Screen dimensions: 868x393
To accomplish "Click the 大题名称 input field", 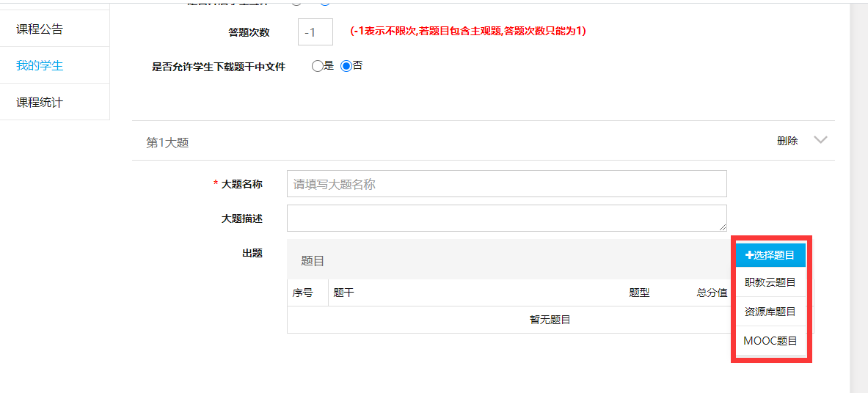I will coord(506,184).
